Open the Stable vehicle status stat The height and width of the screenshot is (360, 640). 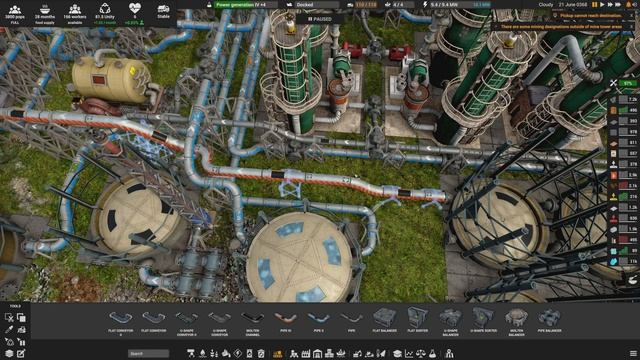click(x=163, y=11)
